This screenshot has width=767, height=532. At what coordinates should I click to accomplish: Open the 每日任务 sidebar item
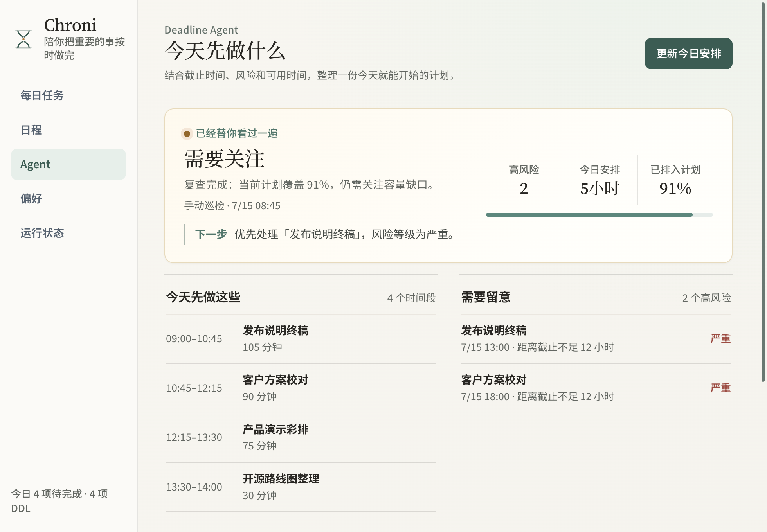(68, 95)
